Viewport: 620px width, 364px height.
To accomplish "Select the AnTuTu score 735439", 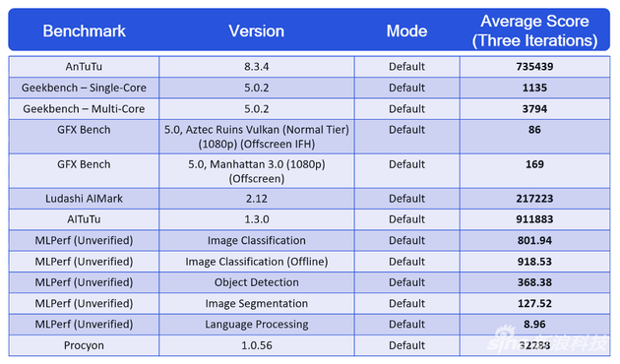I will [534, 66].
